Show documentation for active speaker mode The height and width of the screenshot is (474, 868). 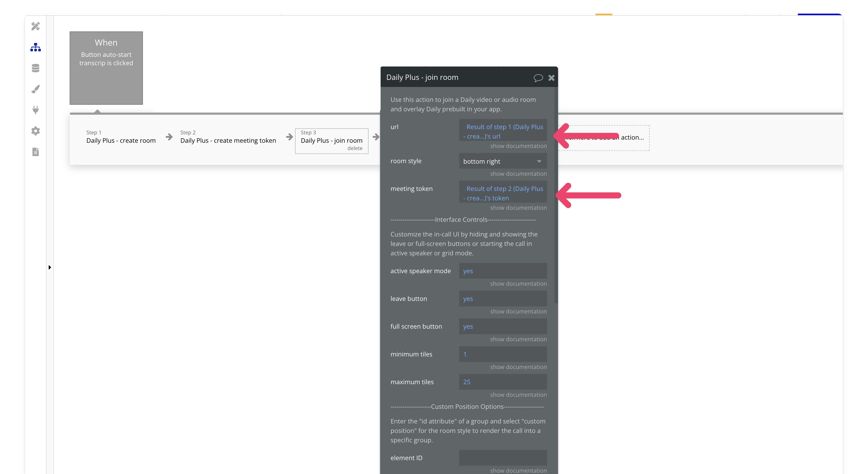coord(518,284)
